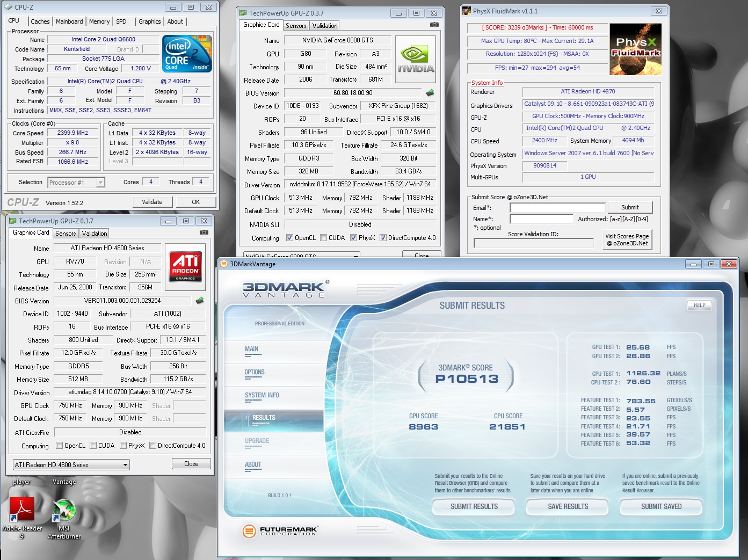Click the BIOS save chip icon in ATI GPU-Z
748x560 pixels.
tap(200, 301)
